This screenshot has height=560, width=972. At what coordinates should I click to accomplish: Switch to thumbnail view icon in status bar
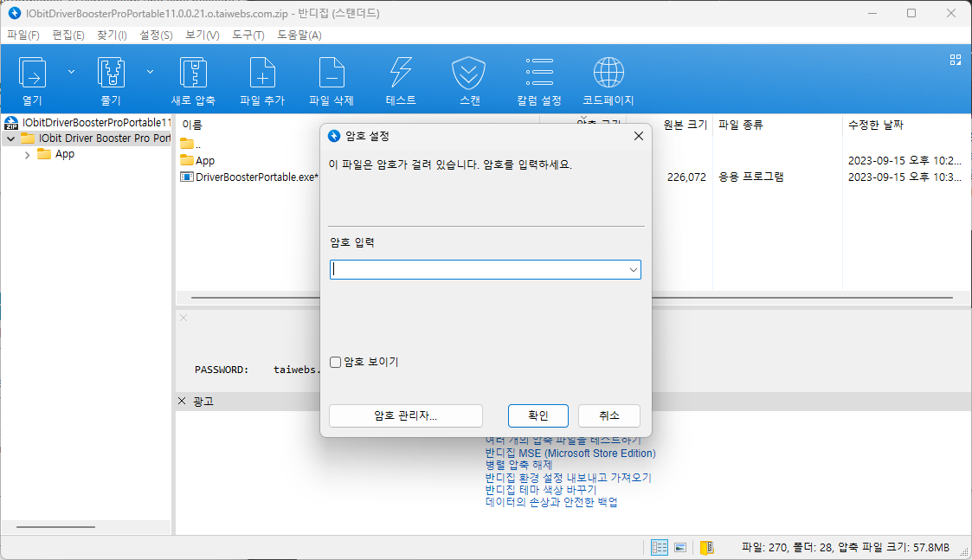(x=680, y=548)
